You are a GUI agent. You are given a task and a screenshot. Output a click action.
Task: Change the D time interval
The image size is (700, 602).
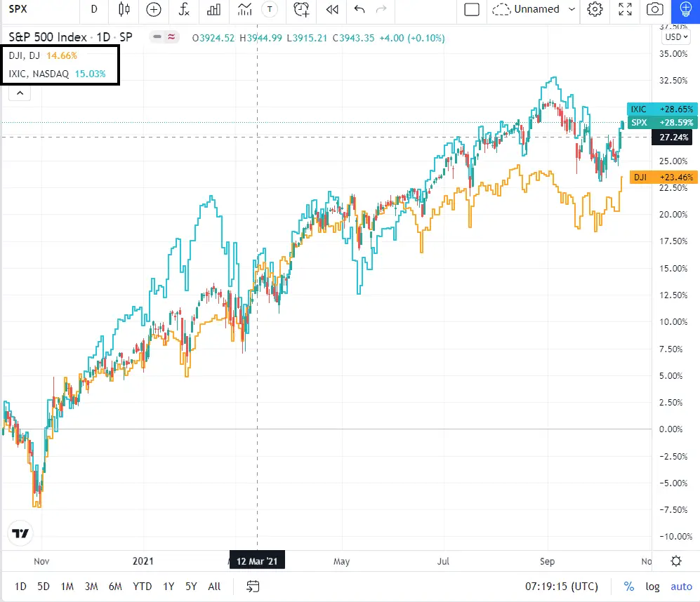coord(94,9)
